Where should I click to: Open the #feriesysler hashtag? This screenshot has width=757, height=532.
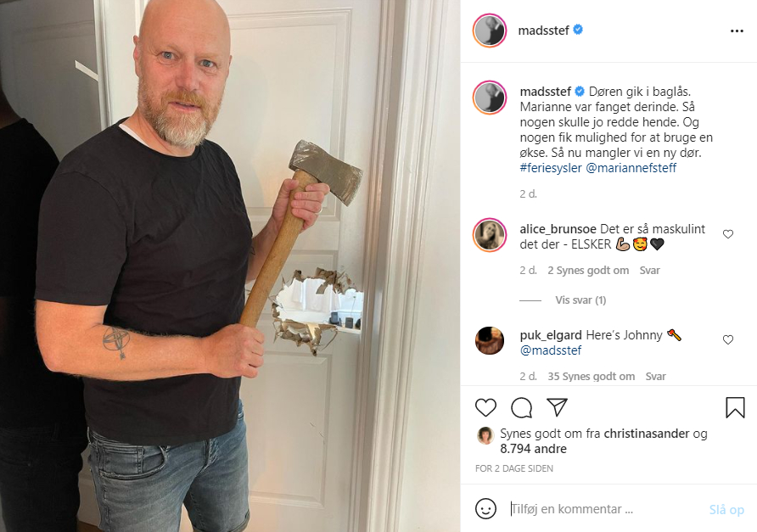pyautogui.click(x=551, y=168)
